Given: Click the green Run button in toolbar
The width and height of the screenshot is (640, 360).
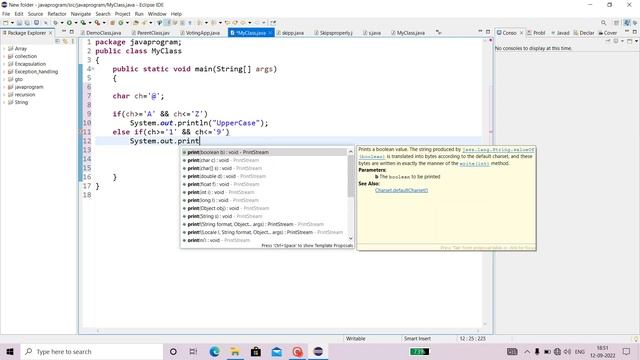Looking at the screenshot, I should coord(69,23).
